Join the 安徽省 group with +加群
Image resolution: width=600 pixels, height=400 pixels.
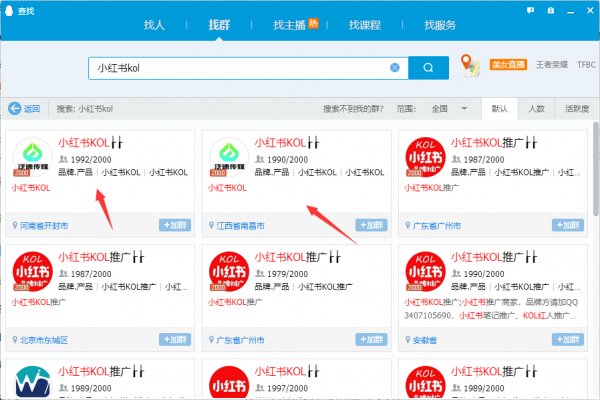(x=568, y=340)
